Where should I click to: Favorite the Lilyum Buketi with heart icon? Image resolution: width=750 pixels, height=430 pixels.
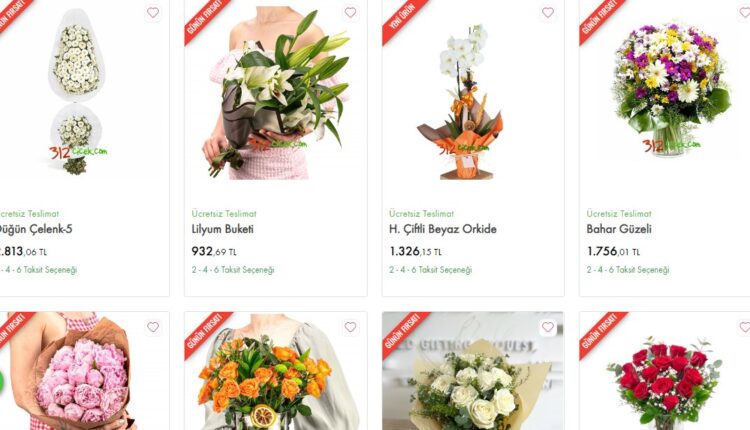tap(351, 12)
